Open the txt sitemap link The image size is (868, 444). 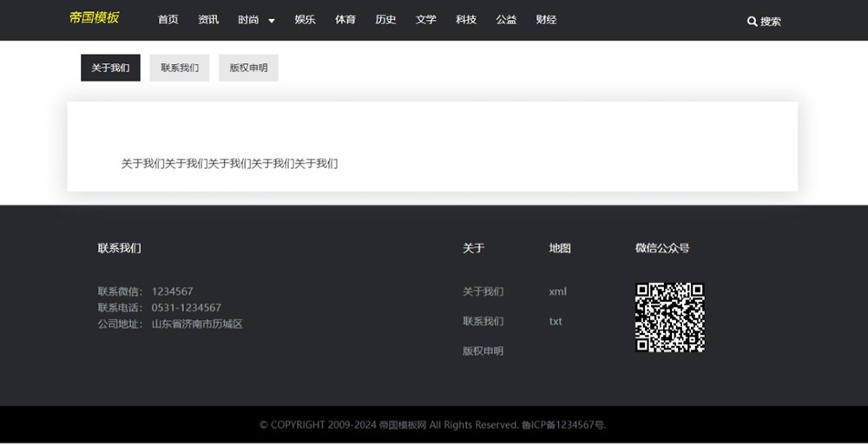tap(556, 321)
